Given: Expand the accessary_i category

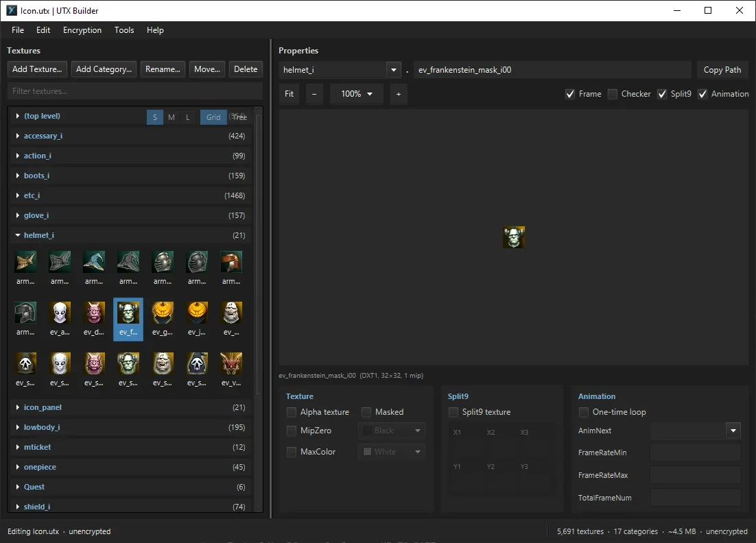Looking at the screenshot, I should 18,136.
